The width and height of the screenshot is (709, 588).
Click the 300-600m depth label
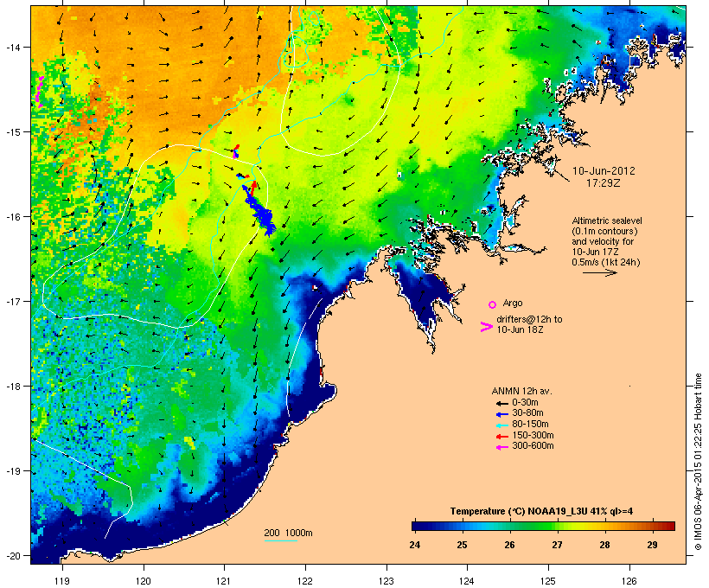[533, 446]
